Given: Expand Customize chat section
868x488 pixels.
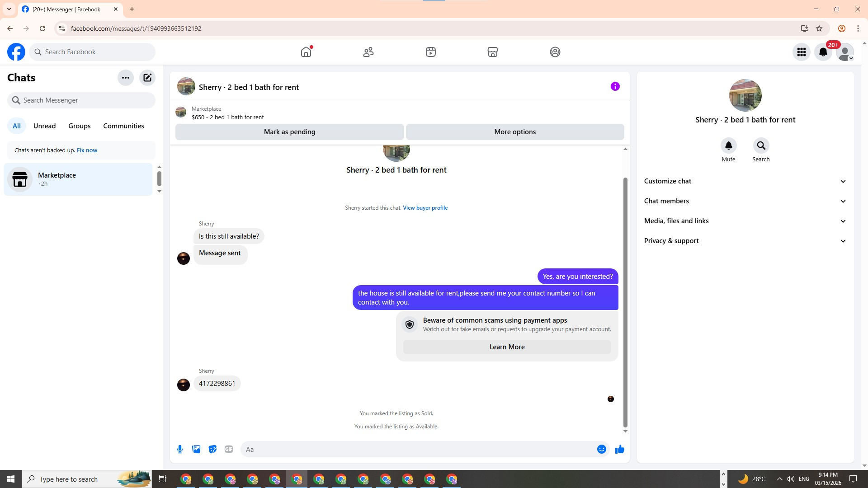Looking at the screenshot, I should pos(745,181).
